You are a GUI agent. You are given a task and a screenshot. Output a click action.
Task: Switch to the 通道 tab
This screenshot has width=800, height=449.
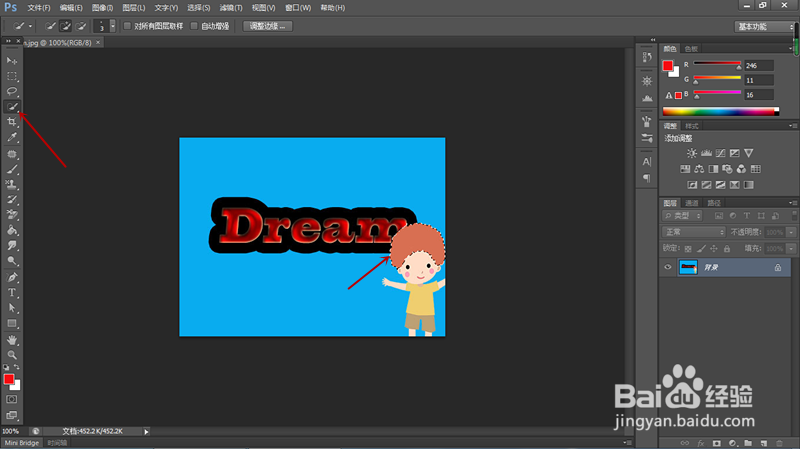692,203
